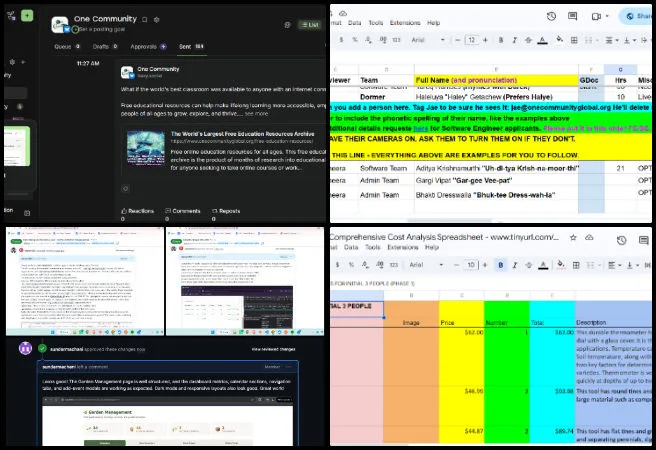Open Extensions menu in Cost Analysis sheet
Screen dimensions: 656x450
pos(402,247)
